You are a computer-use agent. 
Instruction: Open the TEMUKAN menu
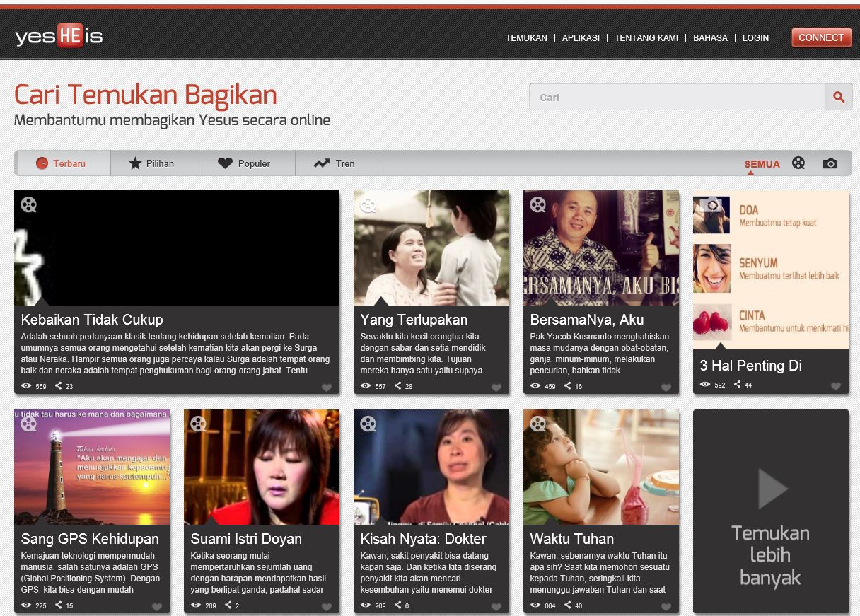coord(526,38)
